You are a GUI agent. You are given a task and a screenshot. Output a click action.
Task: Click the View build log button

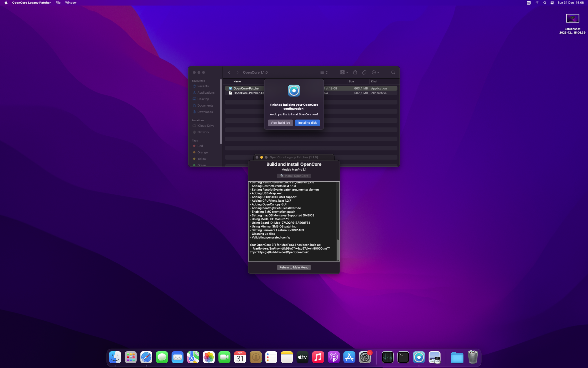click(x=280, y=123)
